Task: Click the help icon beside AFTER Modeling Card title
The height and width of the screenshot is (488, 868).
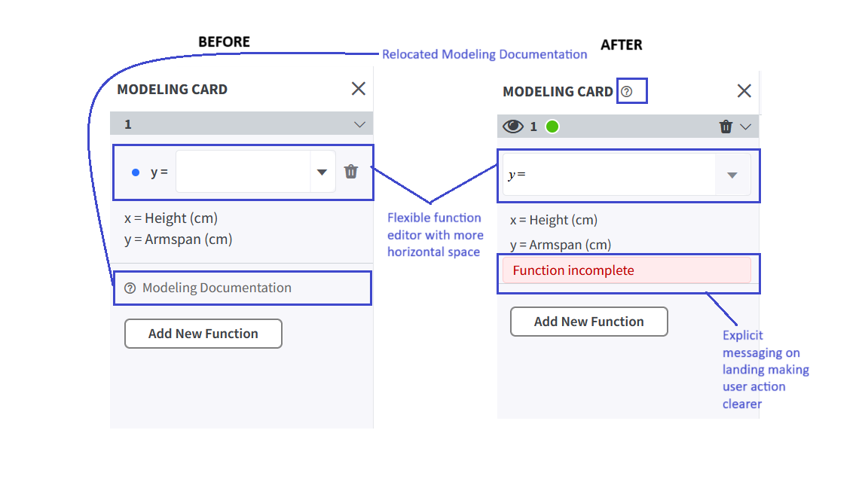Action: [x=627, y=91]
